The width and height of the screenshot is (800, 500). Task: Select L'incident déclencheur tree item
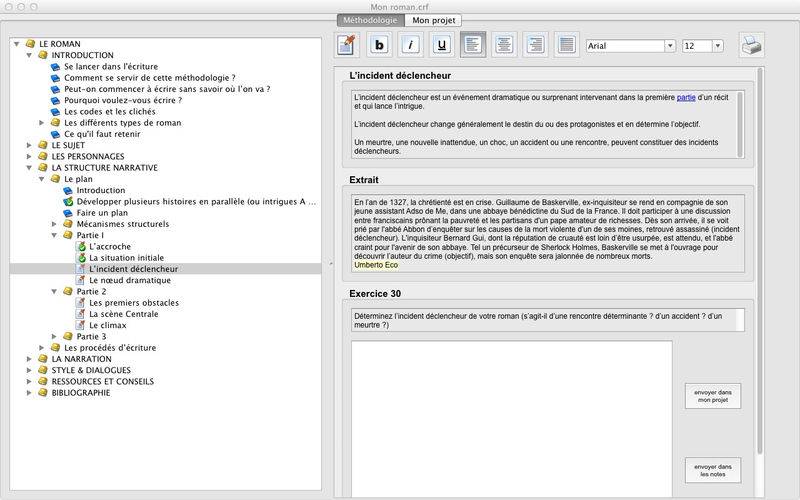(134, 269)
